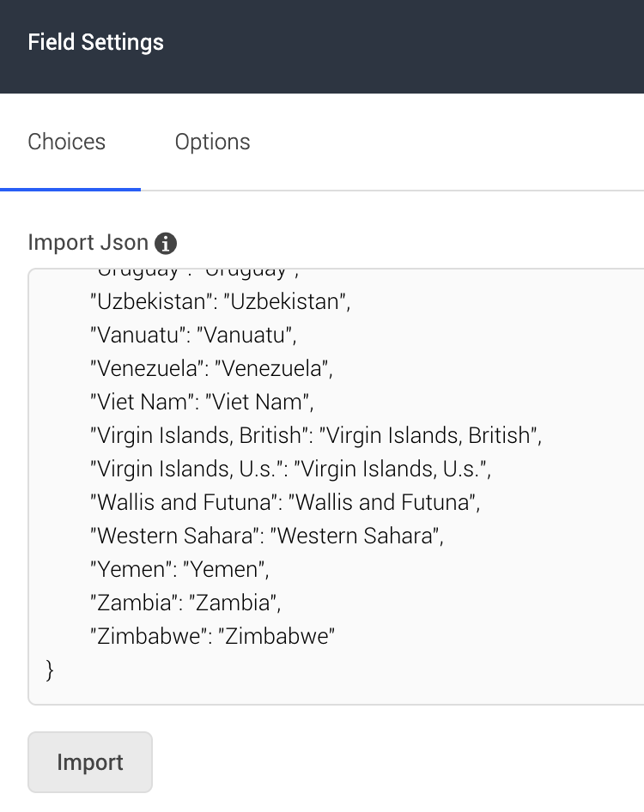644x812 pixels.
Task: Select the Choices tab
Action: (66, 142)
